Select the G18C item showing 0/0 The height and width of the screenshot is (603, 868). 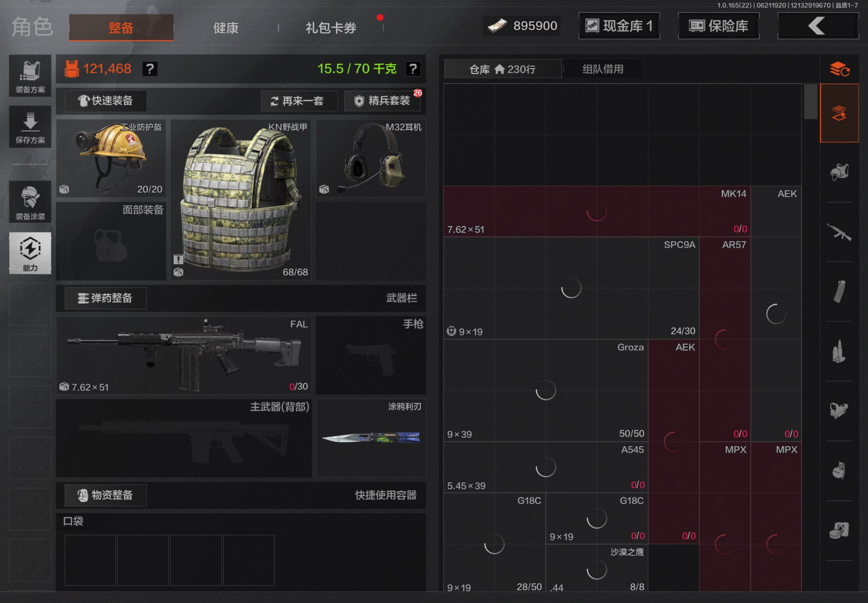[597, 518]
